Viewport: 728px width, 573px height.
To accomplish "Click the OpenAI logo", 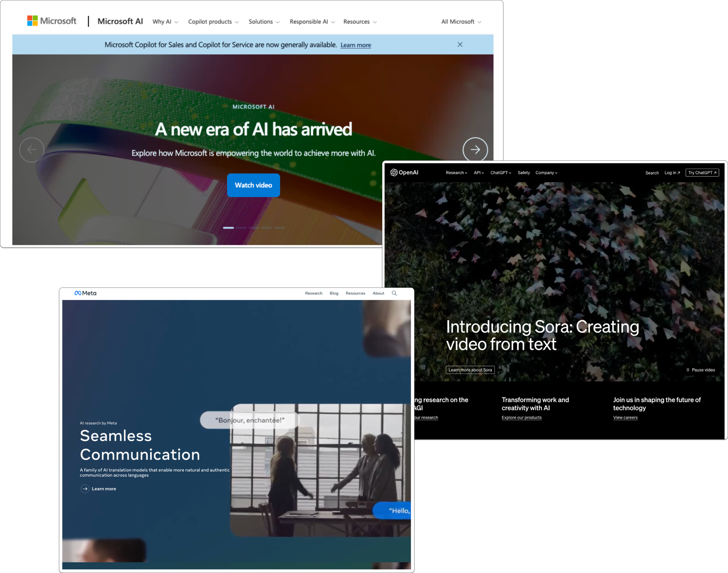I will (404, 173).
